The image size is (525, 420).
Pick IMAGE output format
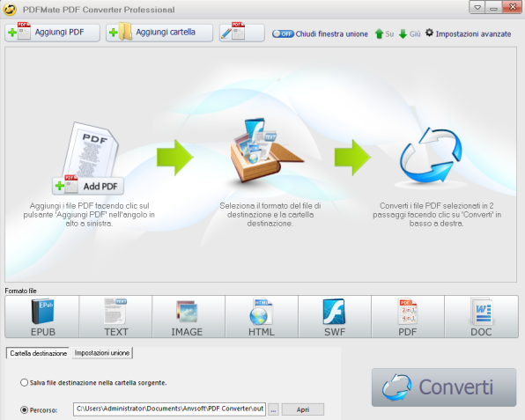click(189, 317)
